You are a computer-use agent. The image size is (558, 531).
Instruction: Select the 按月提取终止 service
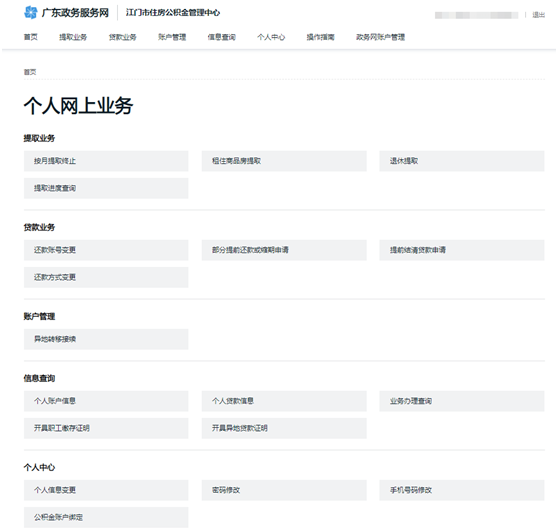[x=106, y=161]
